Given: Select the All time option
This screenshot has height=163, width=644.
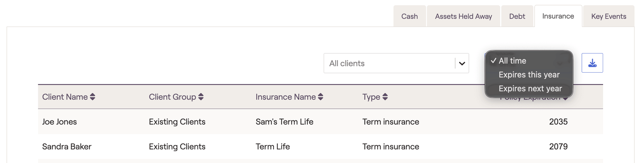Looking at the screenshot, I should click(x=512, y=61).
